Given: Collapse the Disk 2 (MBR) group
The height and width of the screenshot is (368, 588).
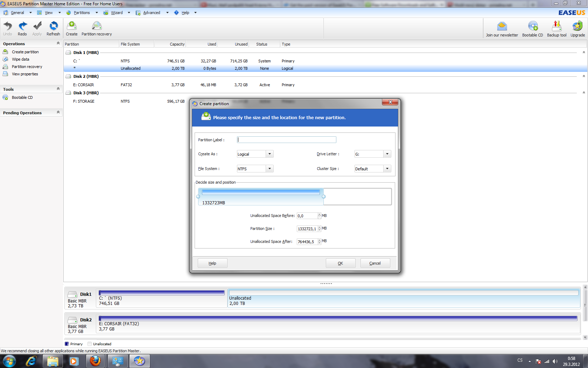Looking at the screenshot, I should click(x=583, y=76).
